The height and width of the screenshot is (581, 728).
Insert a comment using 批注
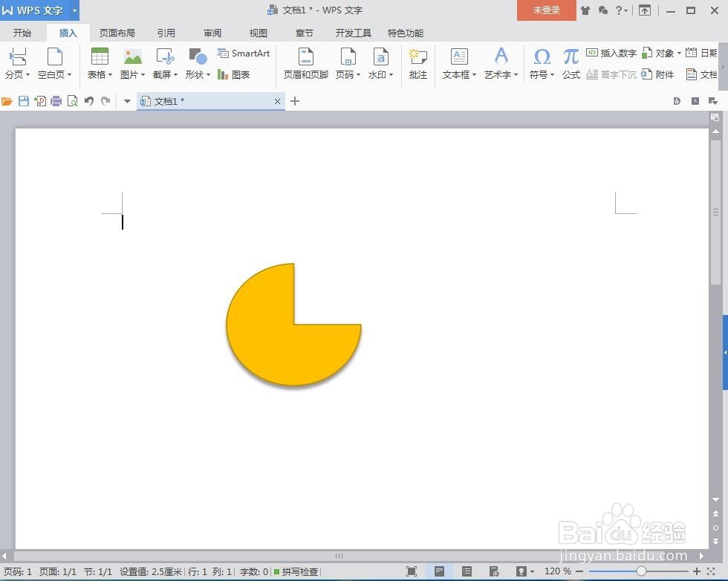[417, 64]
